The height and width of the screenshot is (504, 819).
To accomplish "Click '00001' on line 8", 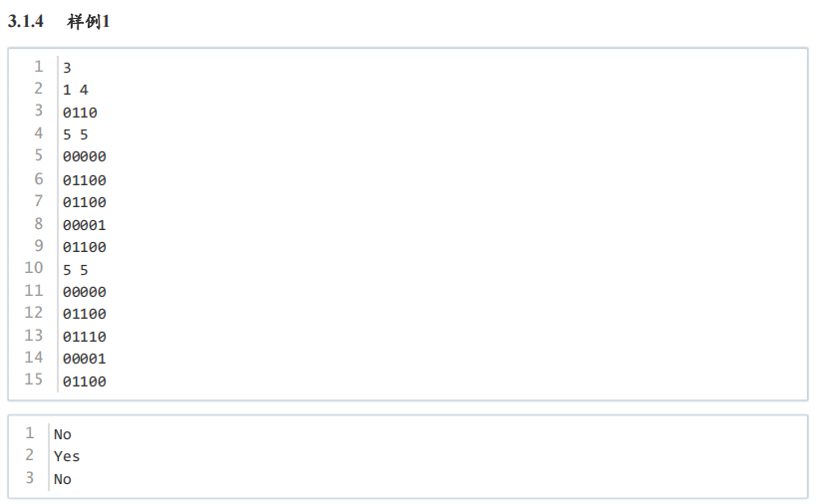I will point(84,225).
